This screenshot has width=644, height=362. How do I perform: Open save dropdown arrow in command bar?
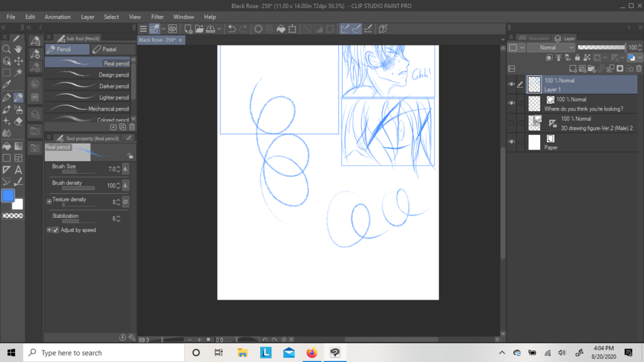pos(219,29)
